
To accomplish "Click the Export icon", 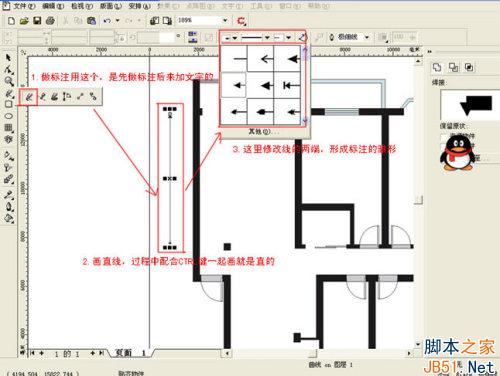I will click(167, 21).
